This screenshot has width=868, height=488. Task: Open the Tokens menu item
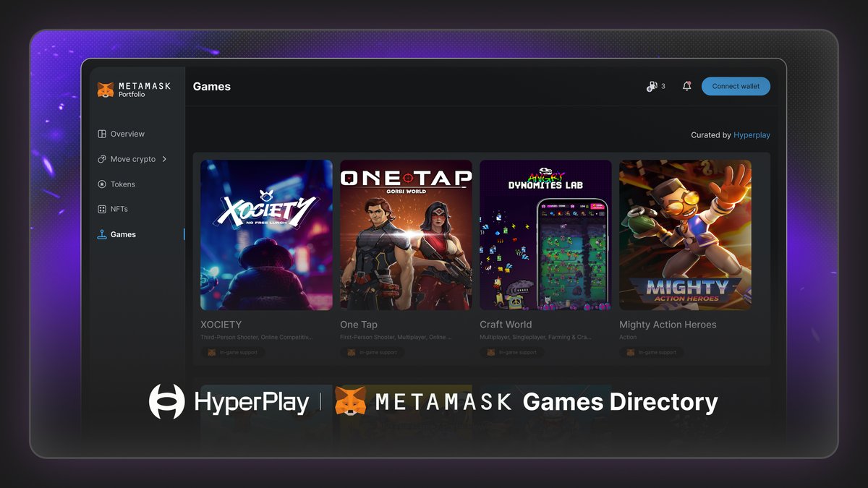coord(123,184)
